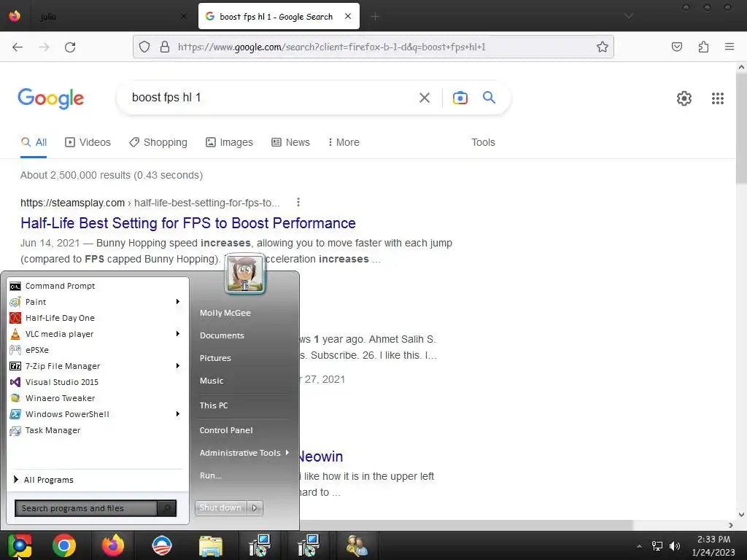Screen dimensions: 747x560
Task: Open network status tray icon
Action: (657, 546)
